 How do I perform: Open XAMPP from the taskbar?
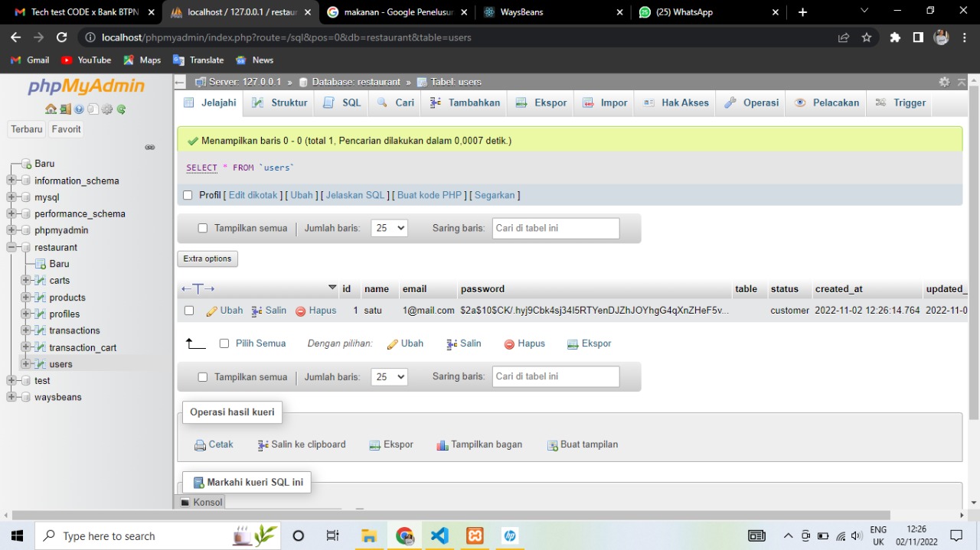tap(475, 535)
